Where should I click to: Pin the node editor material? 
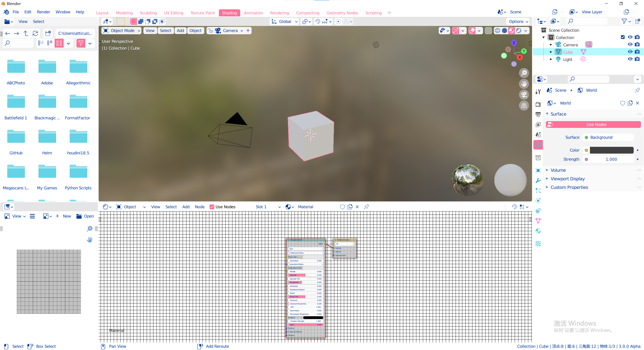click(x=366, y=207)
